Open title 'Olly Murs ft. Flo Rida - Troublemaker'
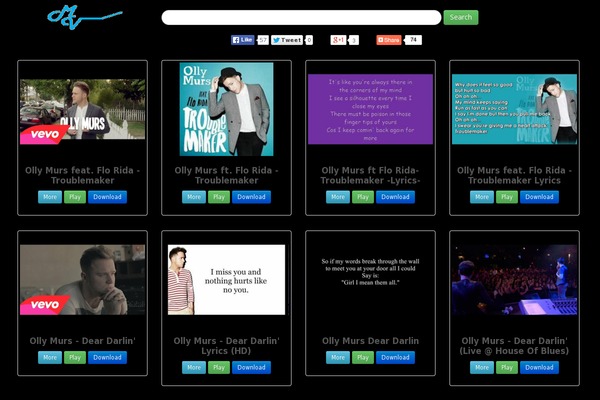The image size is (600, 400). click(x=227, y=175)
